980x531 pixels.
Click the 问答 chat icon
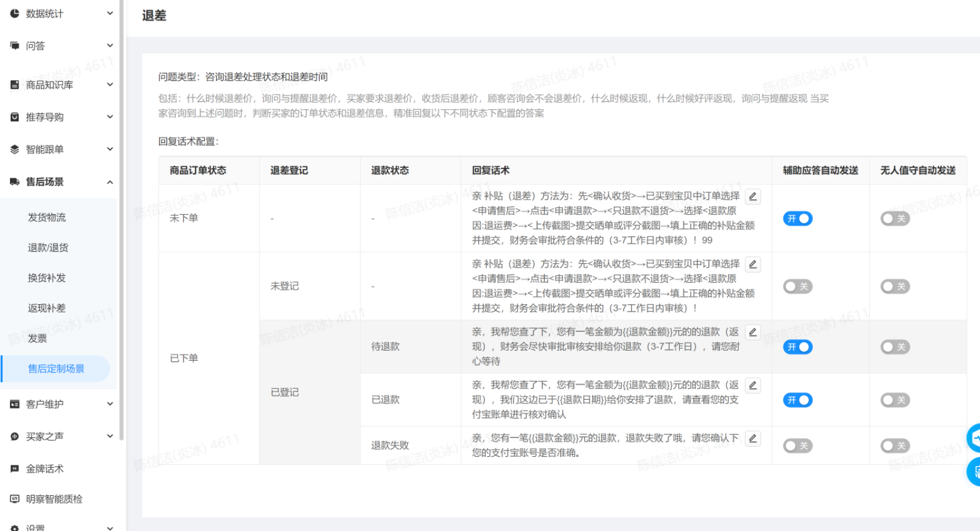tap(14, 46)
